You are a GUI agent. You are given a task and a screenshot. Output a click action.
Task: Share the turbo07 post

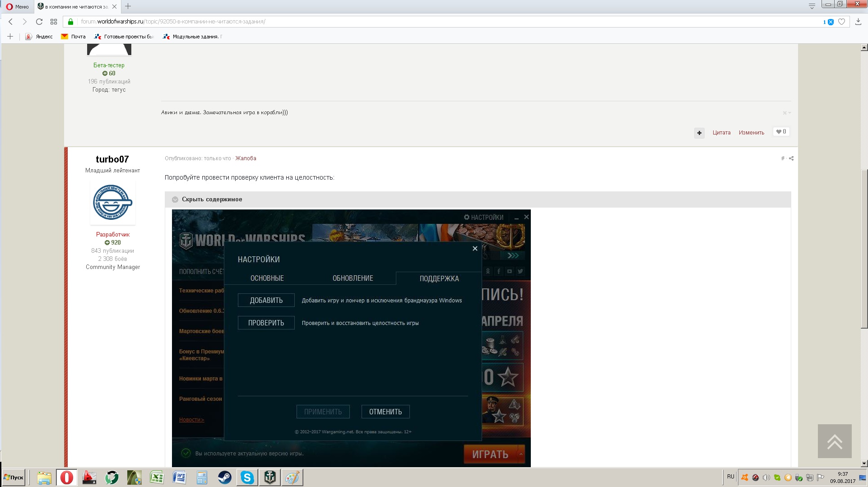(x=791, y=158)
